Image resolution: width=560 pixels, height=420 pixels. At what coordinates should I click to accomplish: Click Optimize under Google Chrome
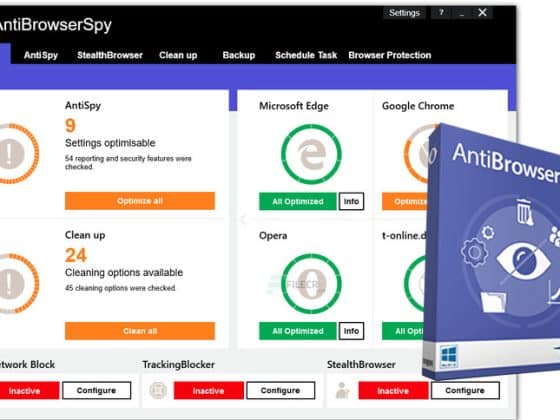tap(405, 201)
